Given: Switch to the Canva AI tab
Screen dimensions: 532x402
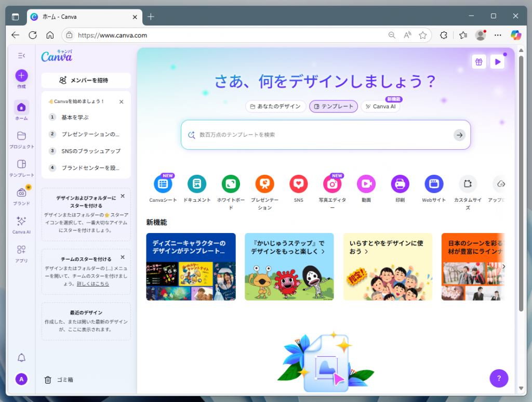Looking at the screenshot, I should click(380, 106).
